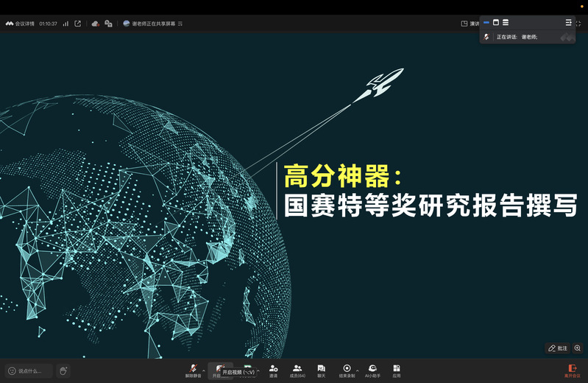Click the network signal strength icon

(65, 24)
